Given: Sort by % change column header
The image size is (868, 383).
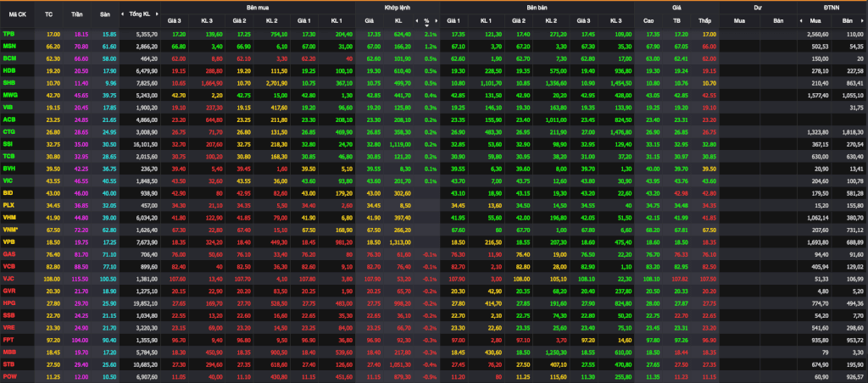Looking at the screenshot, I should tap(426, 21).
